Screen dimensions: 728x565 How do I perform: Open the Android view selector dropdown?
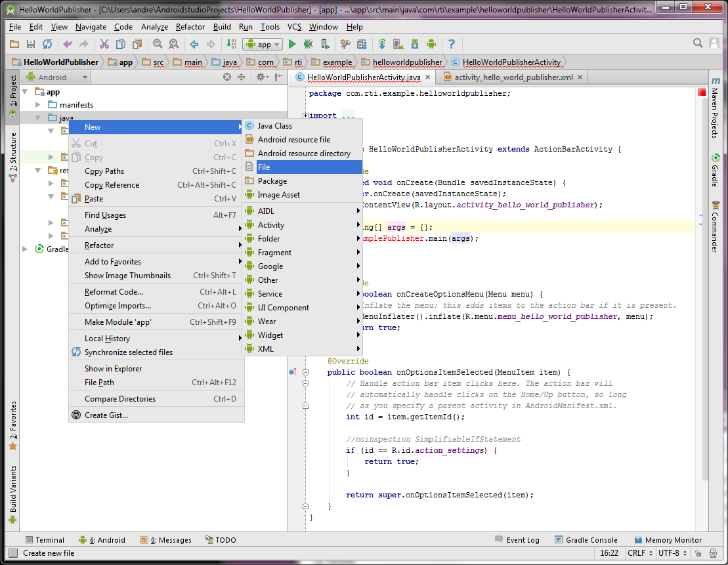pos(56,77)
